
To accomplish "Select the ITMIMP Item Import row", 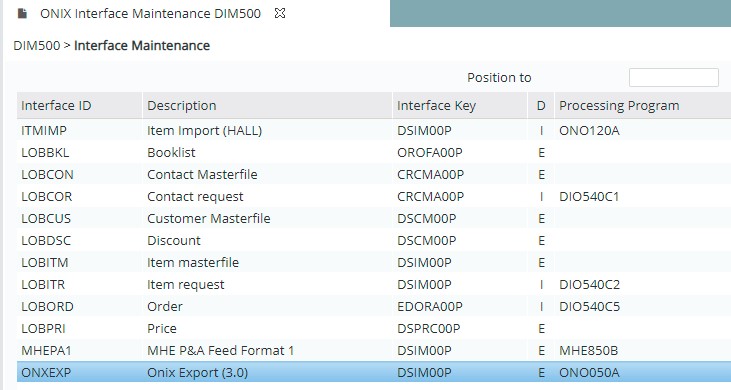I will click(374, 130).
